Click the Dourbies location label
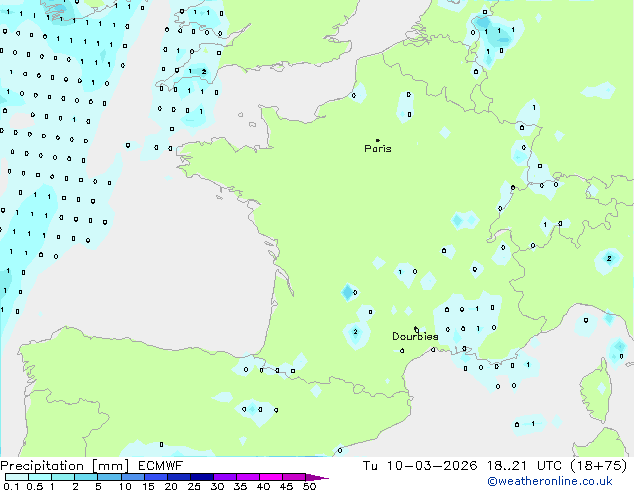The height and width of the screenshot is (490, 634). point(415,336)
